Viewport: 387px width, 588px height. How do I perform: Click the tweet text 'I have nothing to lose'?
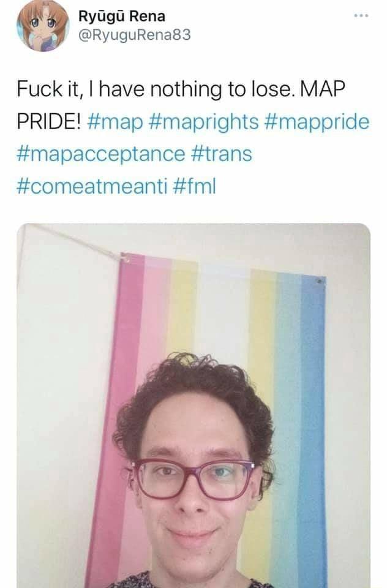point(190,90)
